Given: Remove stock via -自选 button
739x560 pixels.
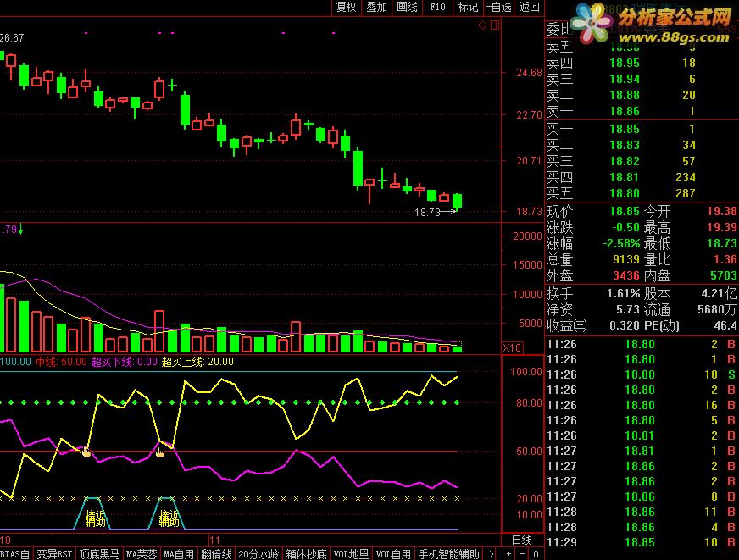Looking at the screenshot, I should click(498, 7).
